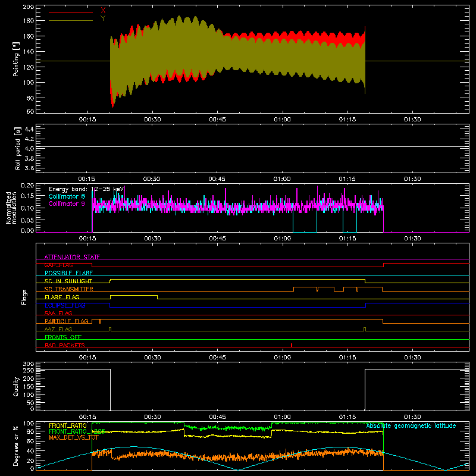Click the red X legend line
Image resolution: width=476 pixels, height=476 pixels.
(71, 12)
